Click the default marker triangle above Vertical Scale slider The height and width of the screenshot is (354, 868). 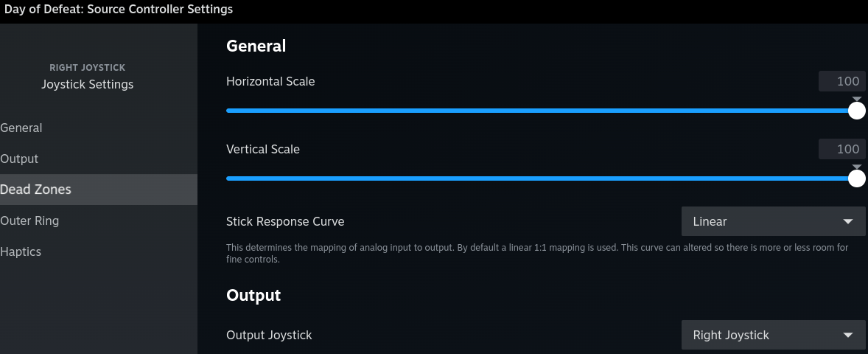pyautogui.click(x=856, y=167)
